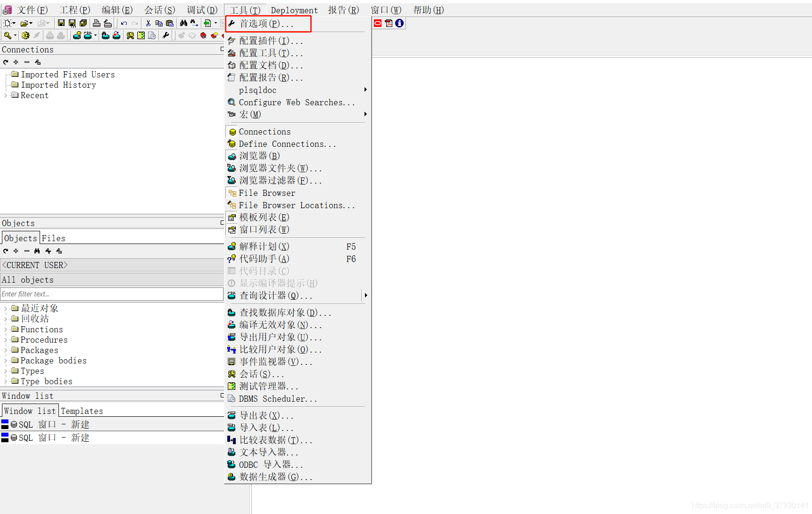
Task: Click the Undo arrow toolbar icon
Action: click(x=124, y=23)
